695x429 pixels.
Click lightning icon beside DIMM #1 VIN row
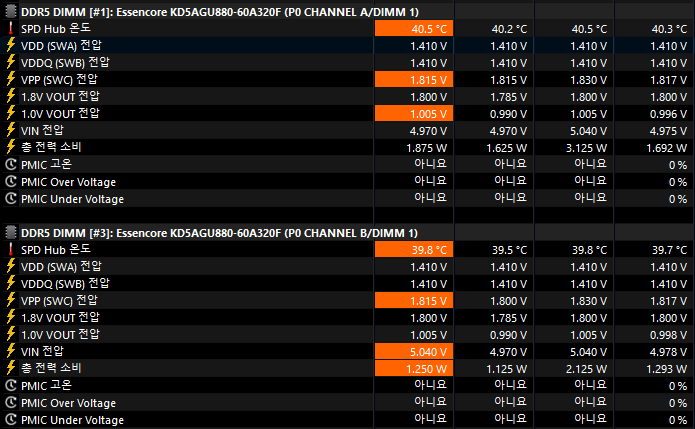11,130
